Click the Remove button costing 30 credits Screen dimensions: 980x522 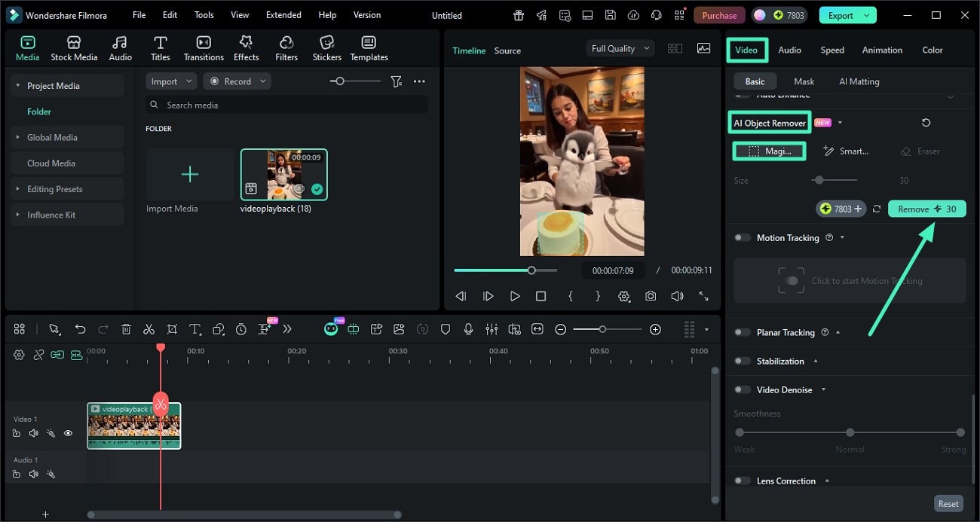926,209
